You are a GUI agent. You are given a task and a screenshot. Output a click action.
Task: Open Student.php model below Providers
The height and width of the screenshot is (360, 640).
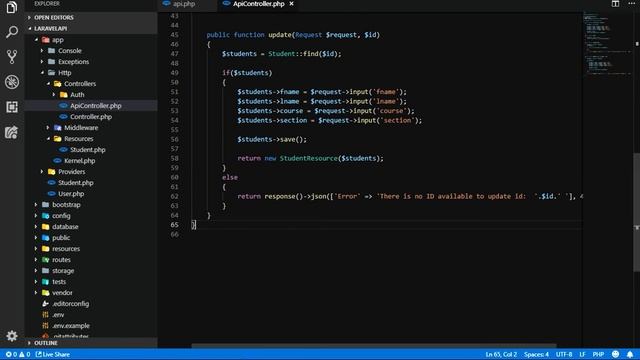tap(76, 183)
